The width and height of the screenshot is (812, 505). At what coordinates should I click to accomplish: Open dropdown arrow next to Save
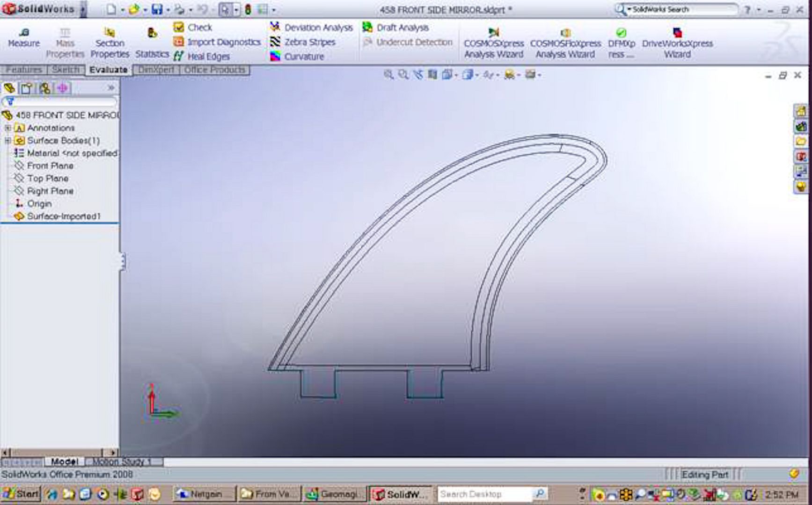(168, 10)
